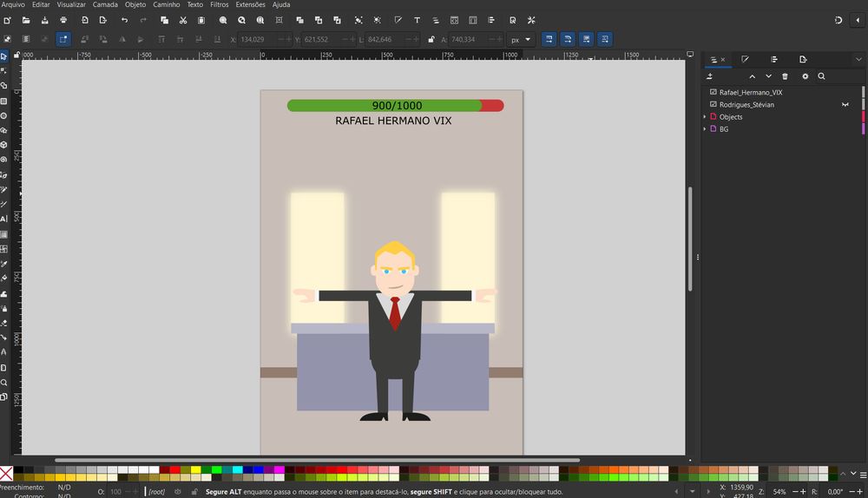Image resolution: width=868 pixels, height=498 pixels.
Task: Switch to the Fill and Stroke tab
Action: click(745, 59)
